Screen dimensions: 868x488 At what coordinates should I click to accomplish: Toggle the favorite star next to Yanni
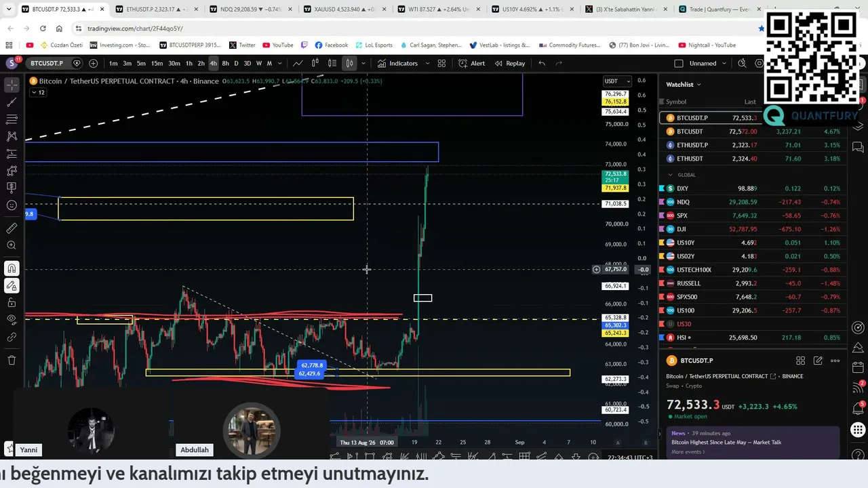tap(9, 448)
